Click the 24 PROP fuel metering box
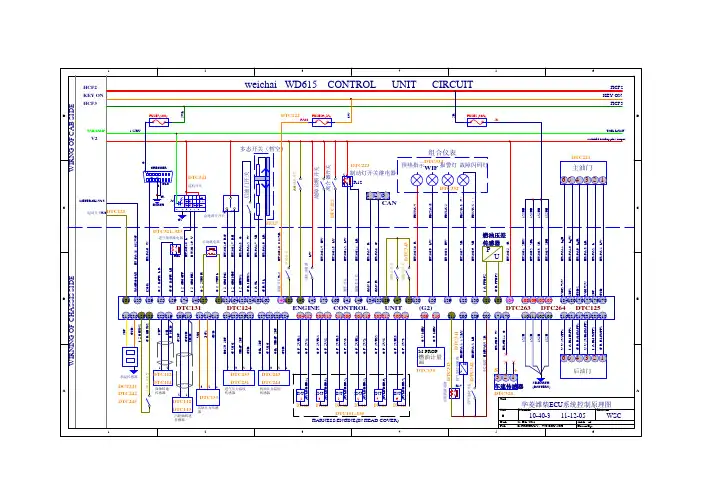 pos(430,355)
